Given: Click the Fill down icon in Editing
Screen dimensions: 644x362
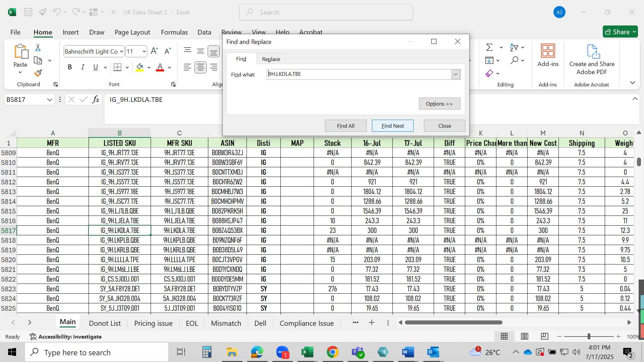Looking at the screenshot, I should pyautogui.click(x=489, y=60).
